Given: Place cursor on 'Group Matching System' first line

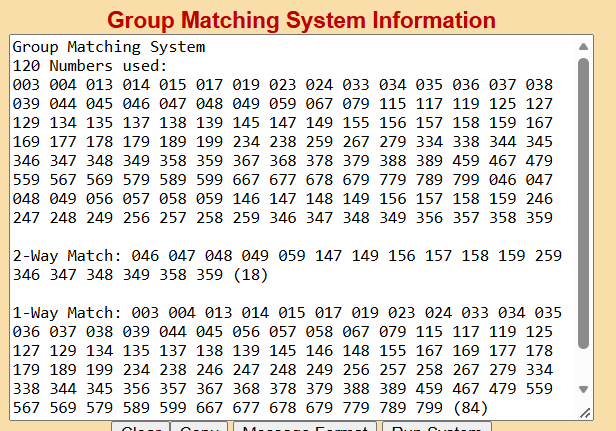Looking at the screenshot, I should coord(109,47).
